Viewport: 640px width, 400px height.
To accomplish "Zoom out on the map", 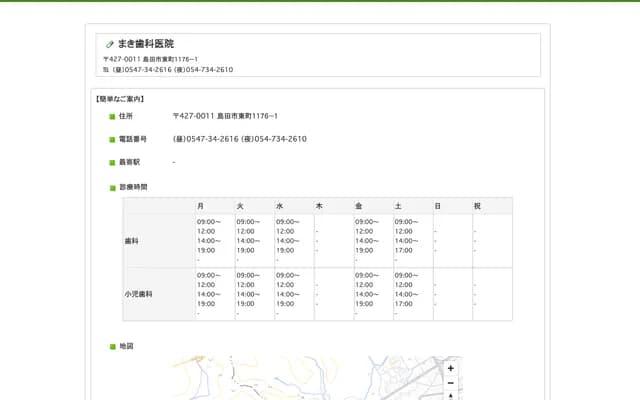I will (450, 383).
